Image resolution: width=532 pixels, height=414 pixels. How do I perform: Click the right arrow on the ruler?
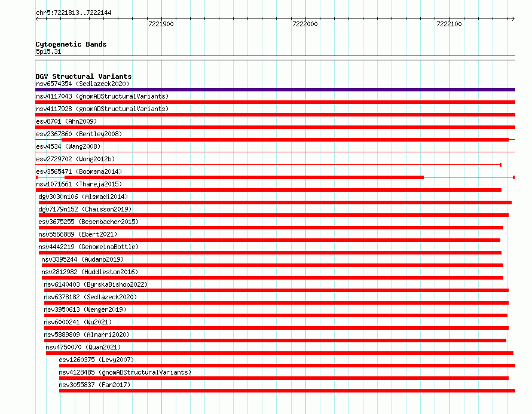[x=513, y=19]
